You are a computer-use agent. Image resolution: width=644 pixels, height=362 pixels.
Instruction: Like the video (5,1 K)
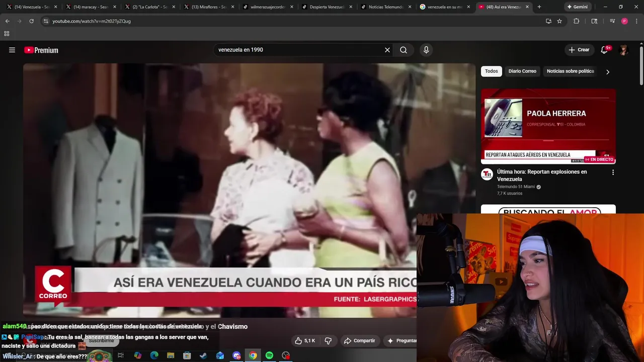click(305, 340)
